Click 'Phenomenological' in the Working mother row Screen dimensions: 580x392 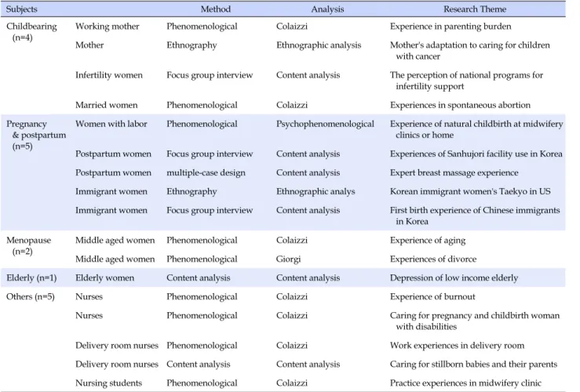pos(202,26)
